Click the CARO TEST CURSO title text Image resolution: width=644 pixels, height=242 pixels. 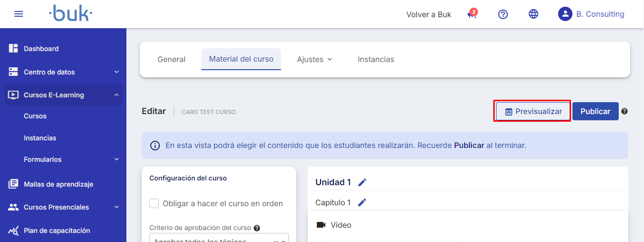click(x=208, y=112)
